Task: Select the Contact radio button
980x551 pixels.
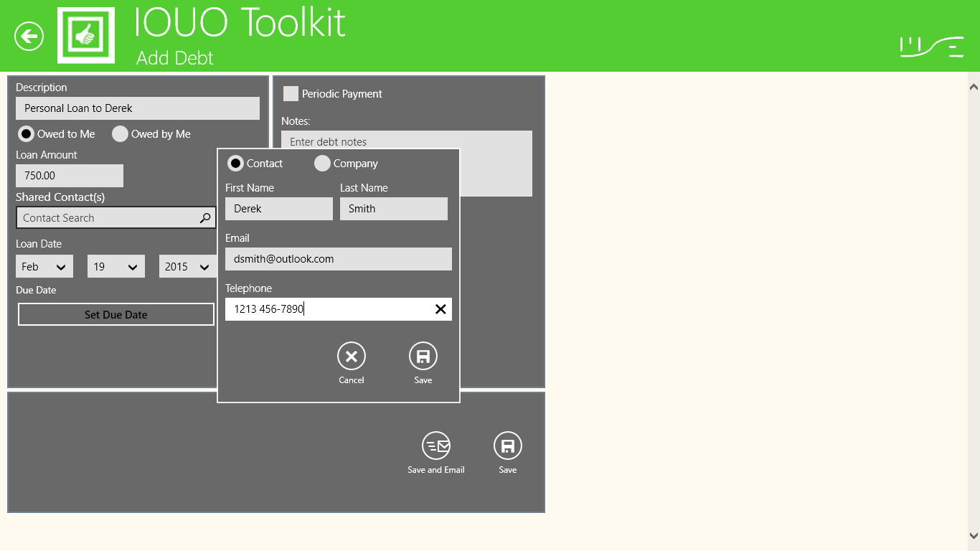Action: point(235,164)
